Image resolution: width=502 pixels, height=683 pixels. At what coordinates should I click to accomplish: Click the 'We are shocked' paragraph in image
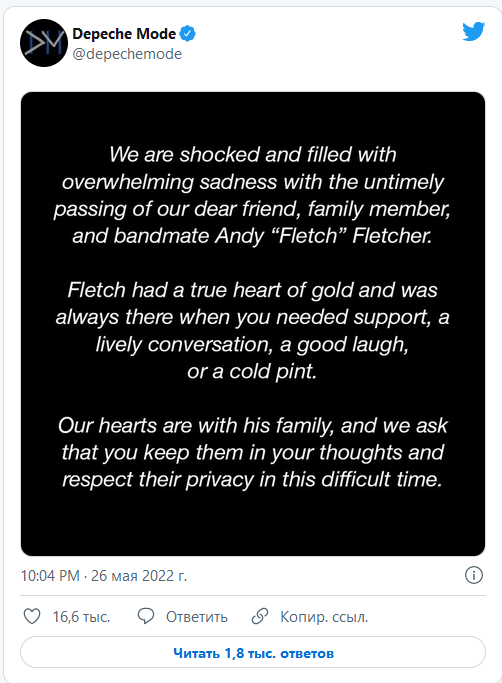coord(252,195)
